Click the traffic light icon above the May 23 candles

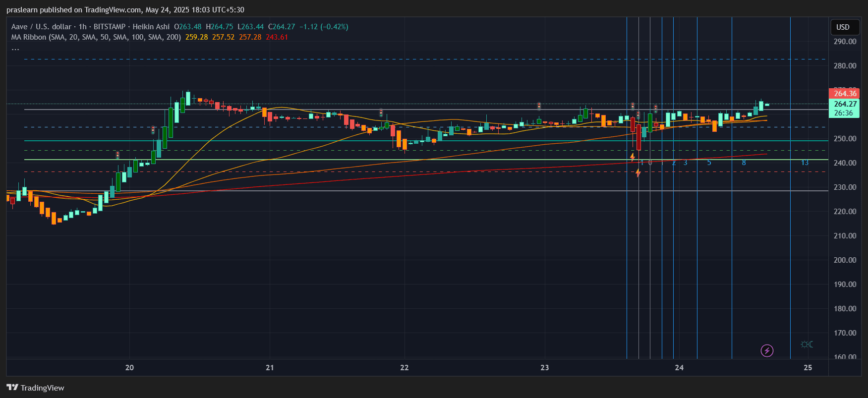539,106
